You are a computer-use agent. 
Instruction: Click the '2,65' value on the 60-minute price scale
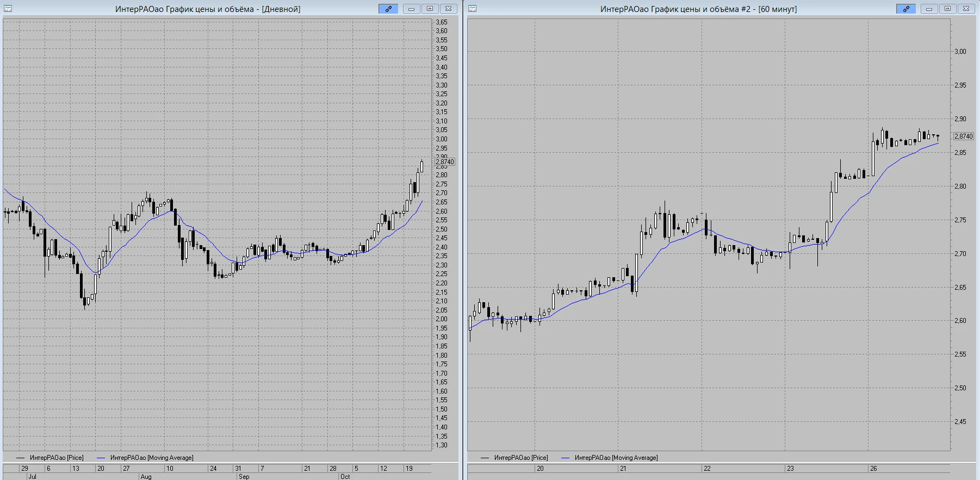click(x=960, y=287)
